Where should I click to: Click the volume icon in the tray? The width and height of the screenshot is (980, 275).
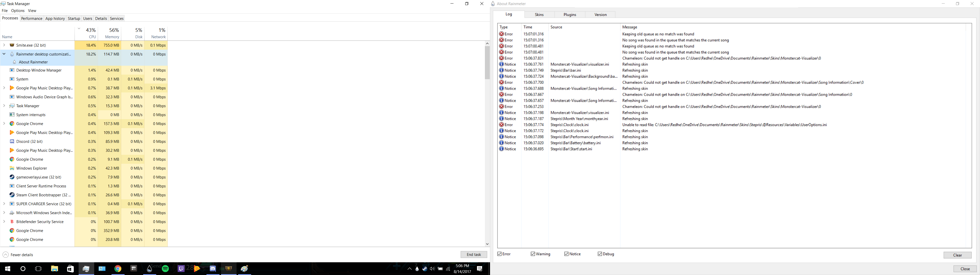(433, 269)
